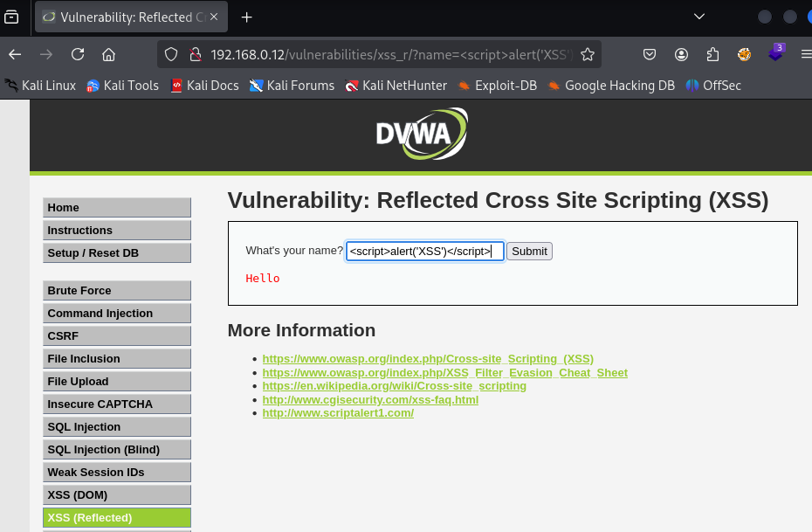The width and height of the screenshot is (812, 532).
Task: Open the FoxyProxy extension icon
Action: (x=744, y=54)
